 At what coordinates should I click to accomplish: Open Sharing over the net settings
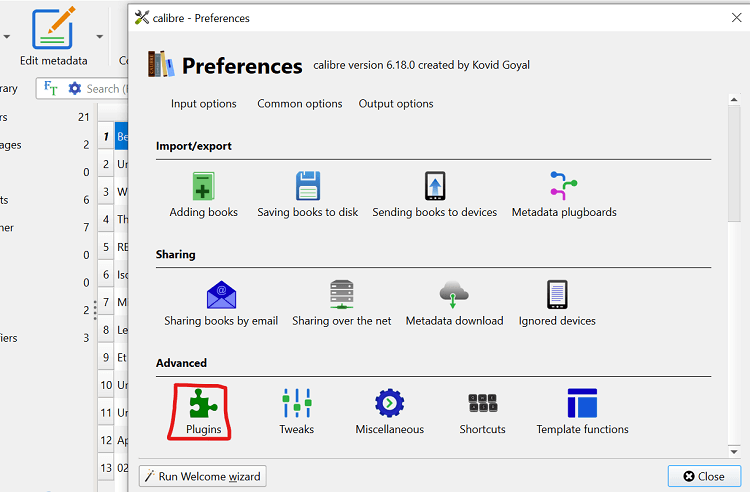coord(342,304)
